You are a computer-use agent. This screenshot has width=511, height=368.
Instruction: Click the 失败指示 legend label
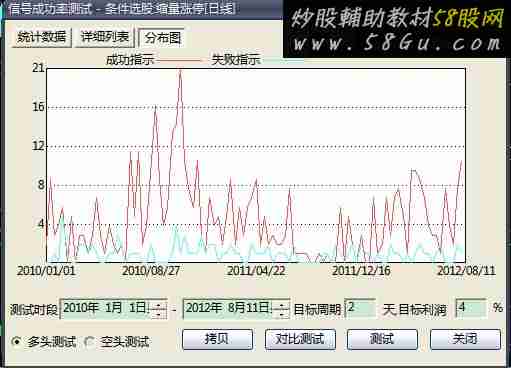point(236,60)
